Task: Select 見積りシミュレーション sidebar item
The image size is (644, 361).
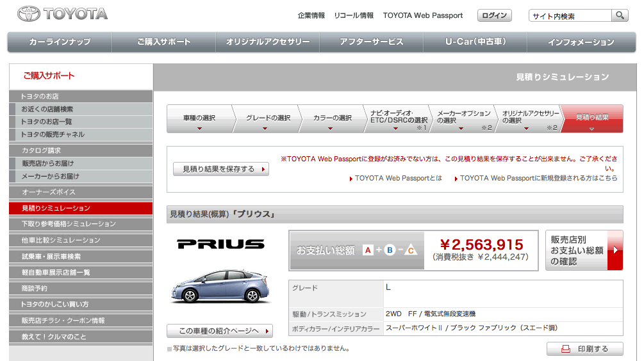Action: coord(81,208)
